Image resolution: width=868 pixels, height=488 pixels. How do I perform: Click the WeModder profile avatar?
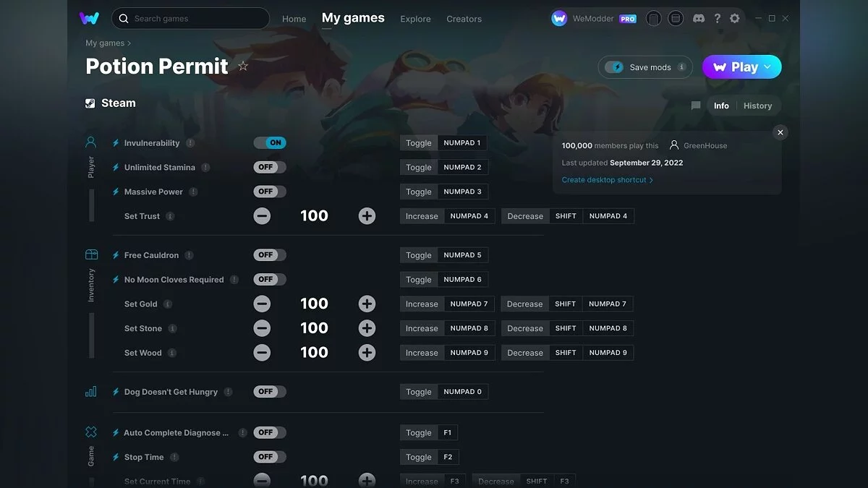pyautogui.click(x=559, y=19)
